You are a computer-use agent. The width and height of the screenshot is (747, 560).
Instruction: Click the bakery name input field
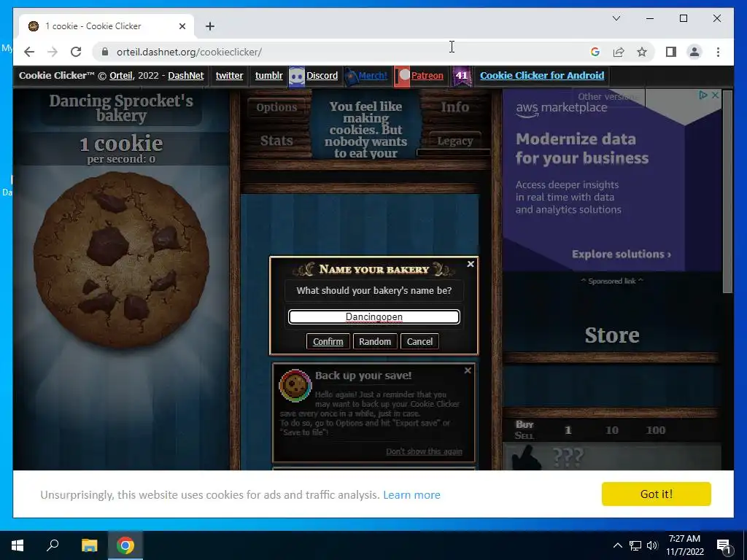374,316
